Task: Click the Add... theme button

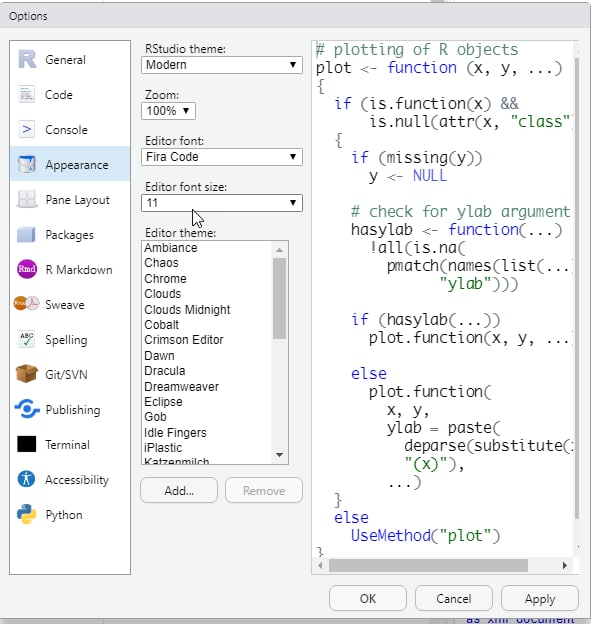Action: (x=179, y=490)
